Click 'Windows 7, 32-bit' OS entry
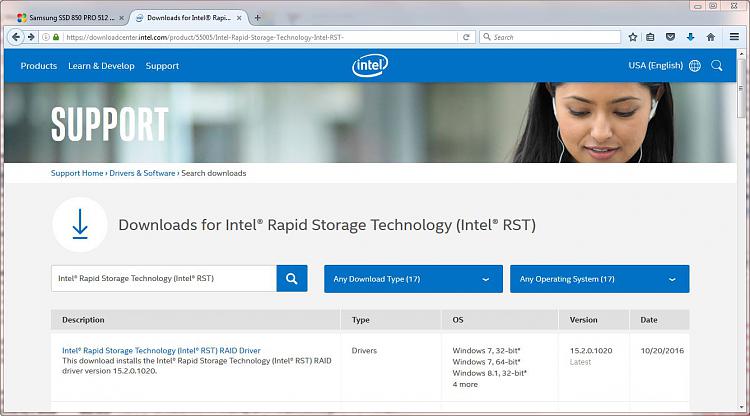The image size is (750, 416). [486, 350]
